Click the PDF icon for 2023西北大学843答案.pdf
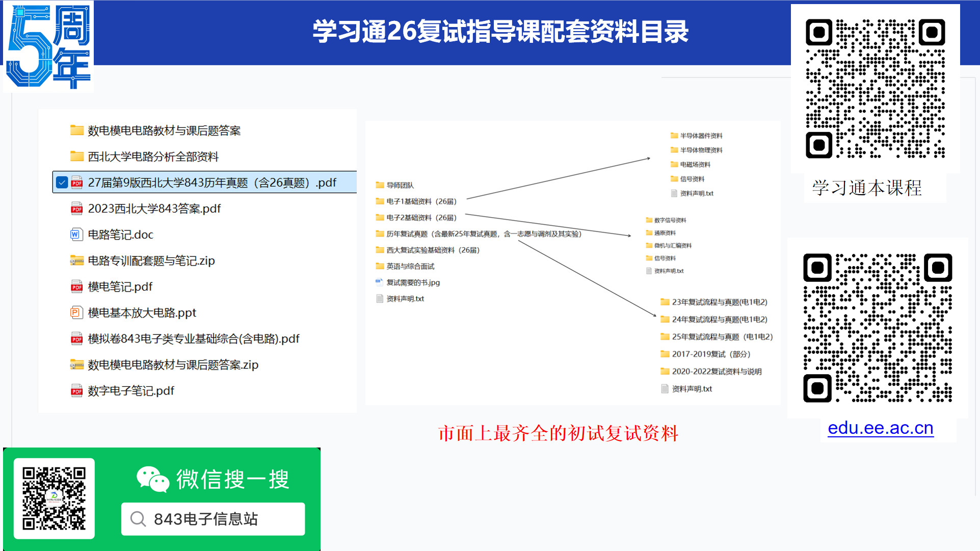The height and width of the screenshot is (551, 980). tap(77, 208)
